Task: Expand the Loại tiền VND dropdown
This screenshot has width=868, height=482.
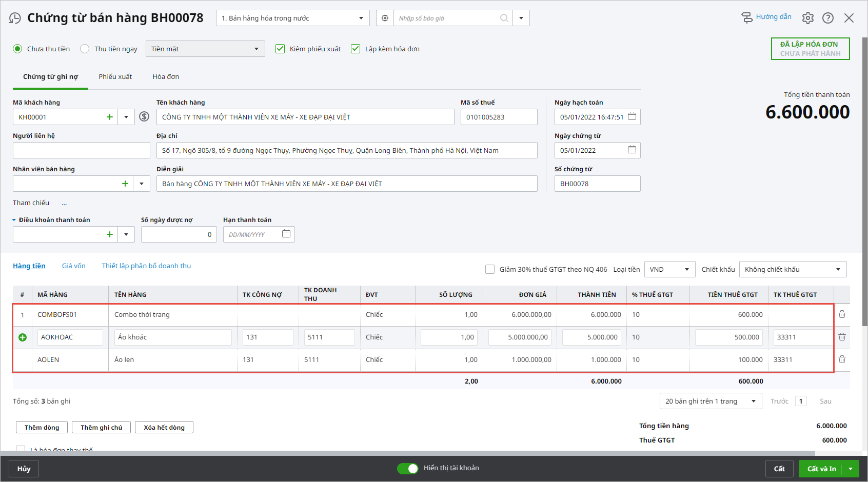Action: point(669,269)
